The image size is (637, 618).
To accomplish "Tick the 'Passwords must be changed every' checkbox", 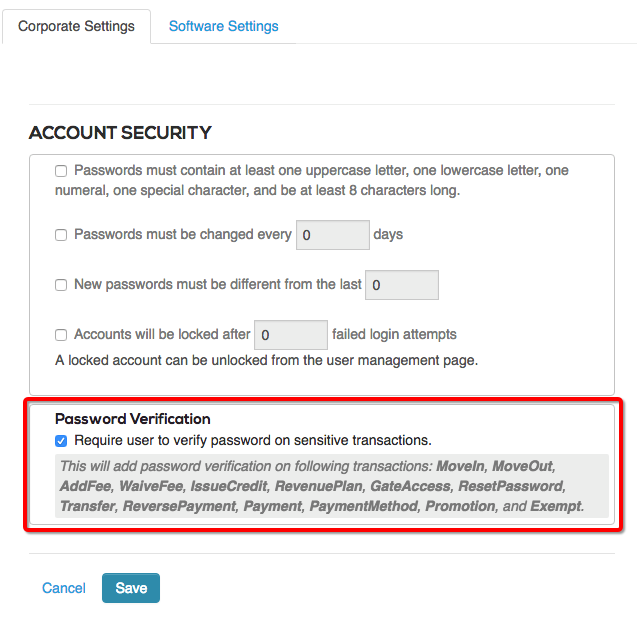I will 61,235.
